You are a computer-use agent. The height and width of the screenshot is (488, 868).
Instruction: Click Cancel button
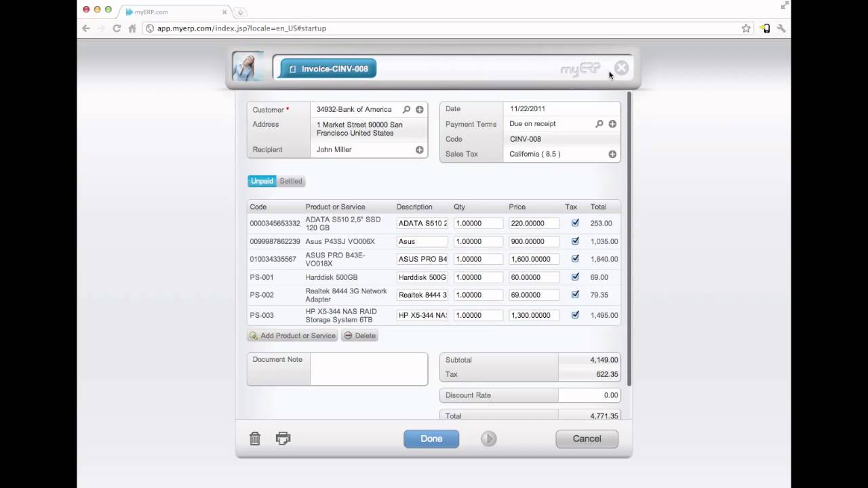pos(587,439)
